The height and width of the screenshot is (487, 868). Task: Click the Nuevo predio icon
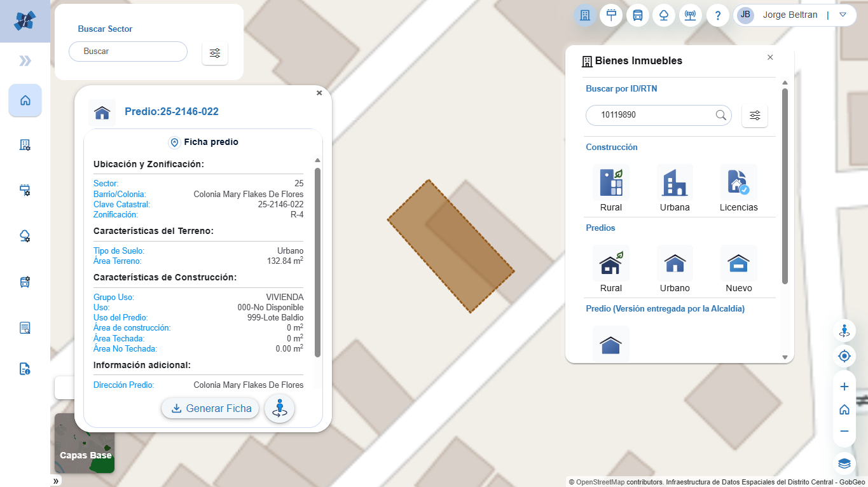point(738,264)
